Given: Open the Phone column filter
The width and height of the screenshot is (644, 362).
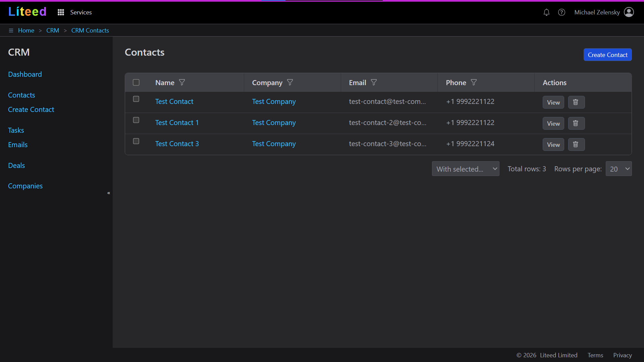Looking at the screenshot, I should [474, 82].
